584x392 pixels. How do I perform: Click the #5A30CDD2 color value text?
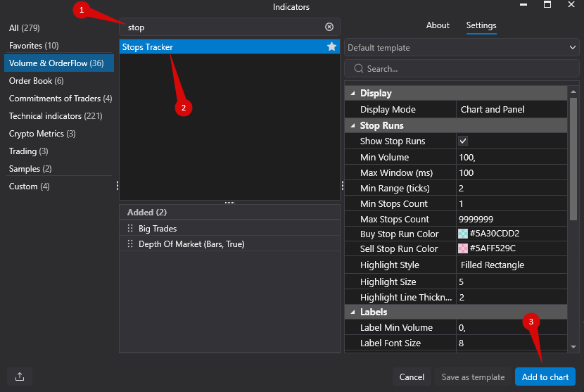(495, 233)
